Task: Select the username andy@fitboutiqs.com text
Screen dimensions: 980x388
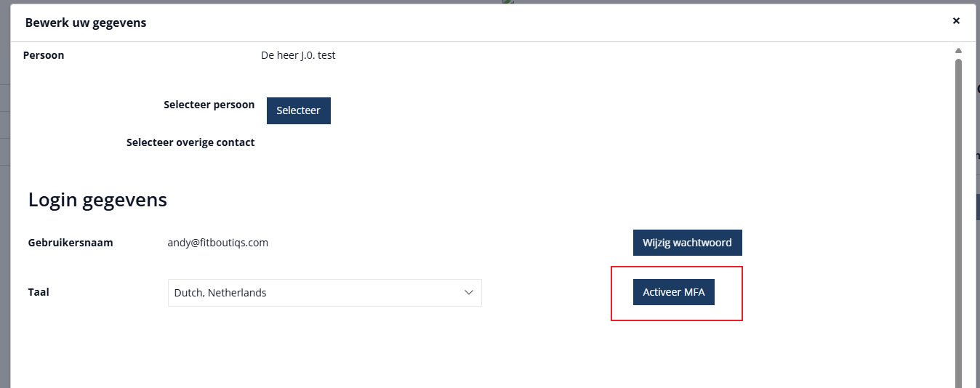Action: [x=218, y=243]
